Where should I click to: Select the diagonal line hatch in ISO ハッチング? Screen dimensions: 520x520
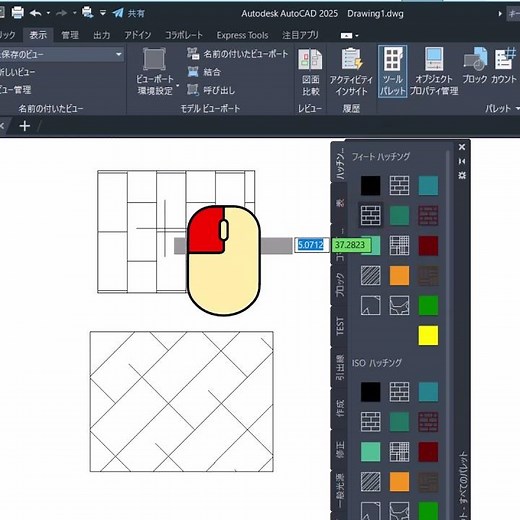pos(371,482)
